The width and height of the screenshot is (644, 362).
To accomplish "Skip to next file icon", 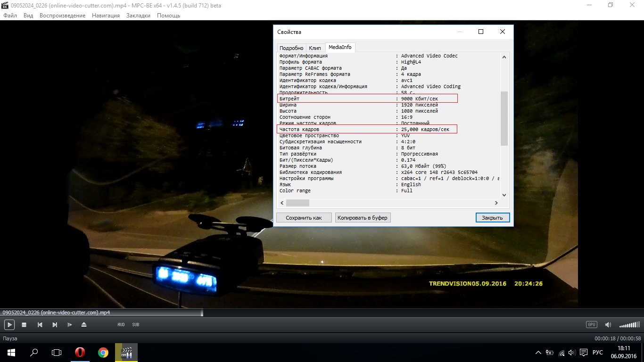I will (55, 325).
